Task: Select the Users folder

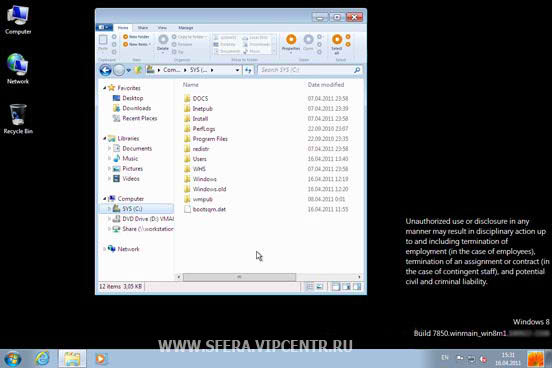Action: pos(195,159)
